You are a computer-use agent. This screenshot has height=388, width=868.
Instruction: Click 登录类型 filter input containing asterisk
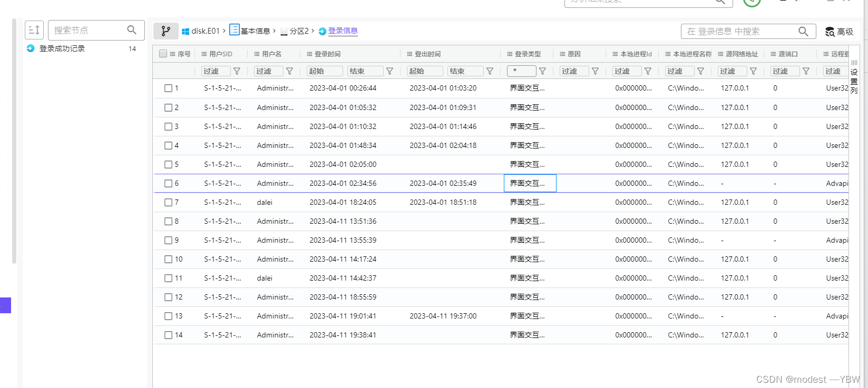coord(522,71)
